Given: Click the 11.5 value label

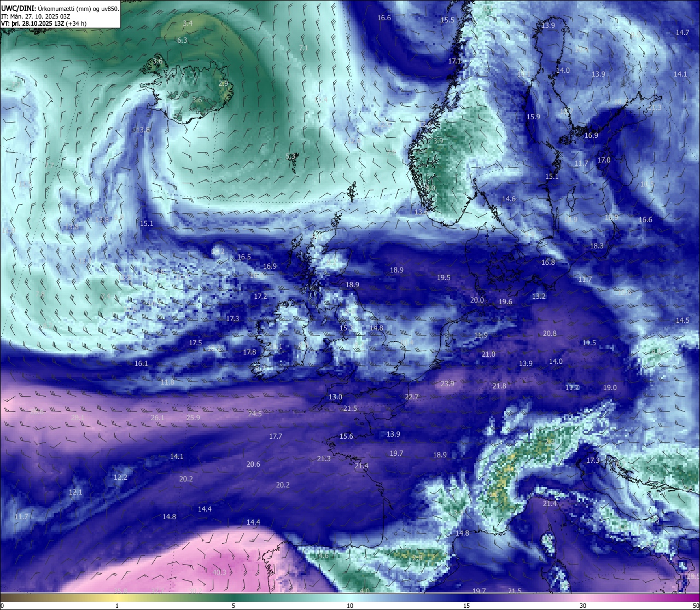Looking at the screenshot, I should coord(589,342).
